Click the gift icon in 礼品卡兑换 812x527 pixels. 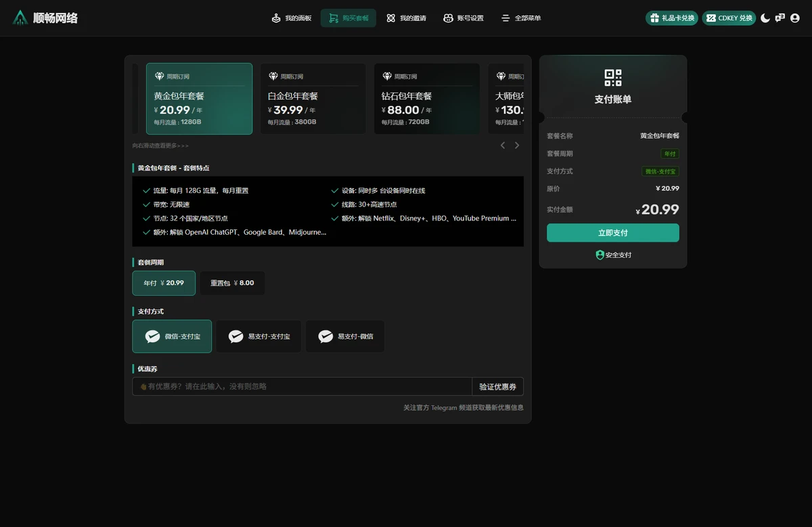[654, 18]
